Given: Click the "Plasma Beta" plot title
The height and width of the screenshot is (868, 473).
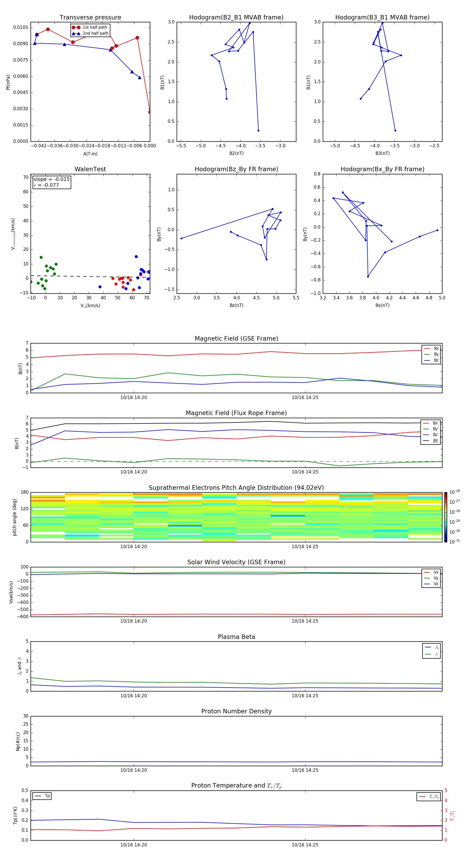Looking at the screenshot, I should coord(236,637).
